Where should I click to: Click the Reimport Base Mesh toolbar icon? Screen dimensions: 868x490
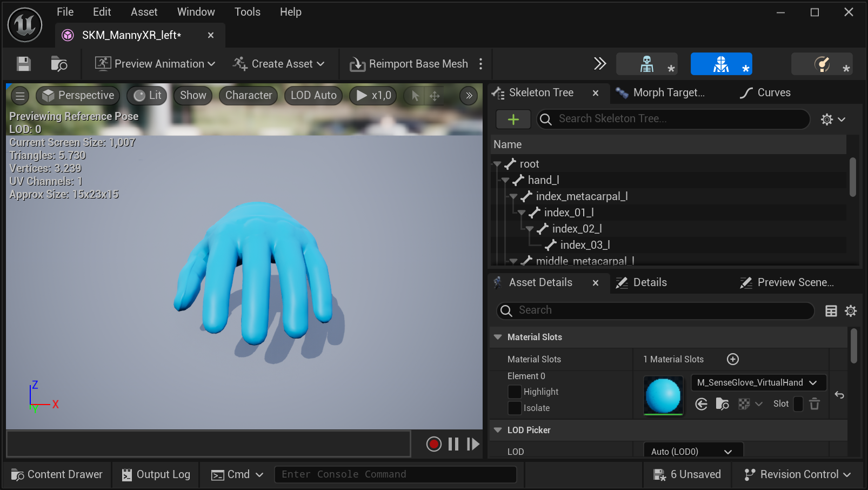pyautogui.click(x=357, y=64)
